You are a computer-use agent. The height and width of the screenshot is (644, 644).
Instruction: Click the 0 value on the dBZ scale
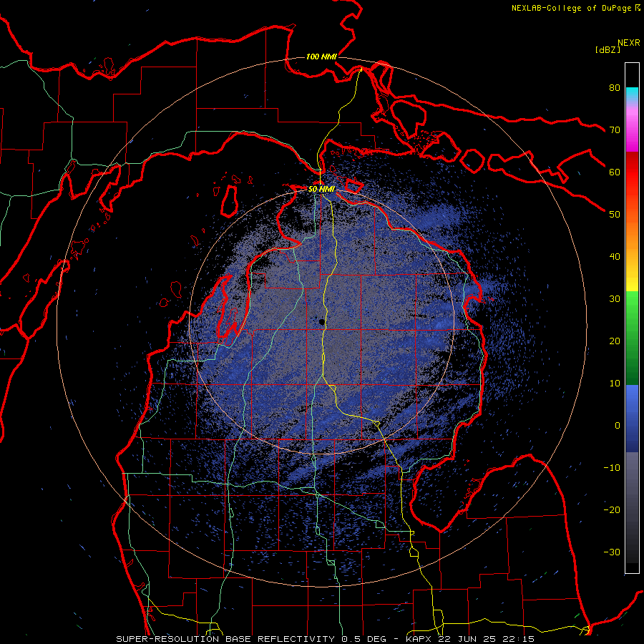[x=618, y=426]
